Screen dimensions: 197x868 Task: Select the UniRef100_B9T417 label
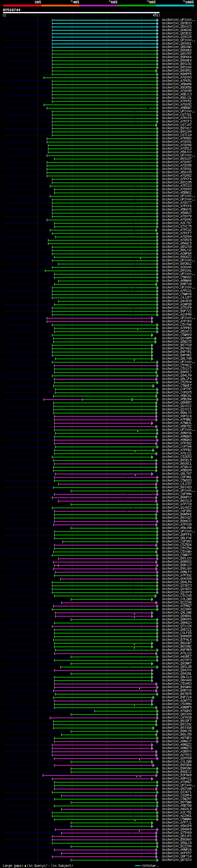pyautogui.click(x=176, y=128)
